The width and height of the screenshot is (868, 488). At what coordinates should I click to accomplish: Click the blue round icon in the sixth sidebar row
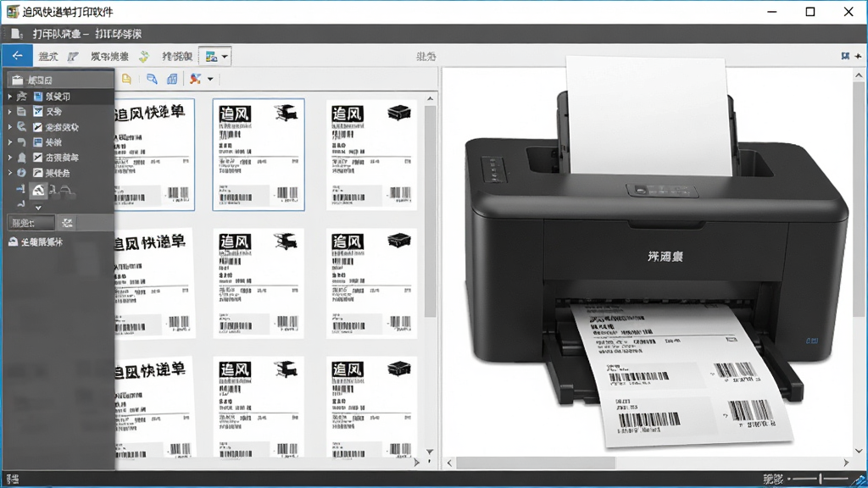[x=21, y=173]
